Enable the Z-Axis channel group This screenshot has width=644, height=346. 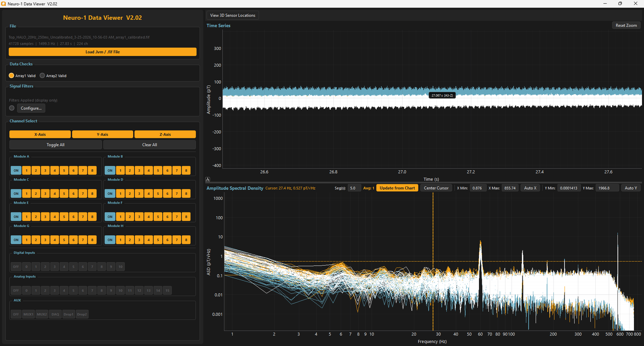[165, 134]
